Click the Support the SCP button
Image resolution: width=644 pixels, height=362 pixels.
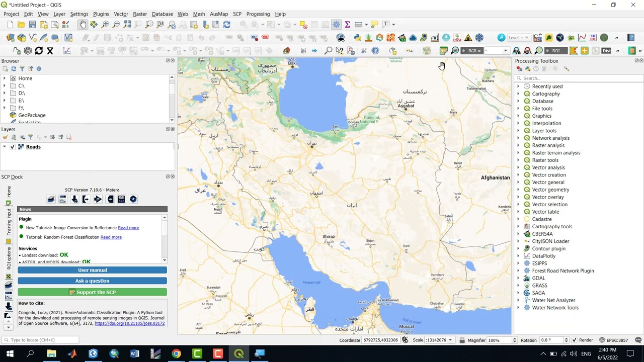(92, 292)
